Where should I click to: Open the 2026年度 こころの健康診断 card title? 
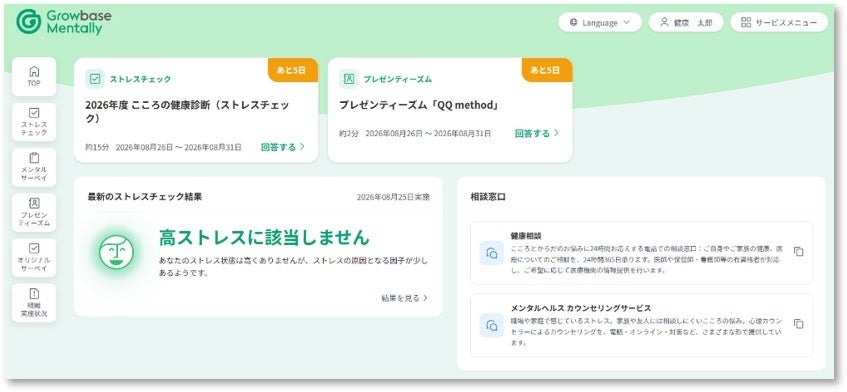tap(187, 112)
